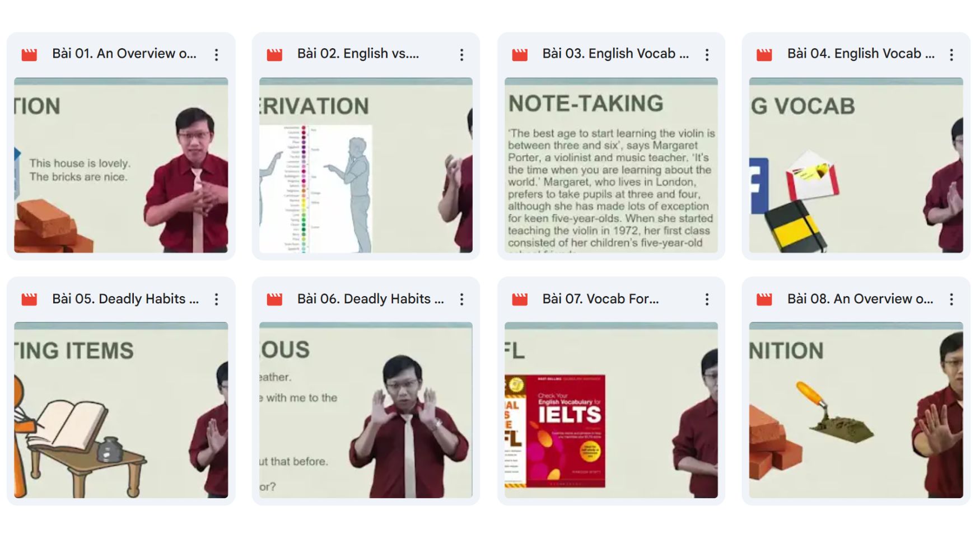The width and height of the screenshot is (980, 539).
Task: Open three-dot menu for Bài 04
Action: 951,54
